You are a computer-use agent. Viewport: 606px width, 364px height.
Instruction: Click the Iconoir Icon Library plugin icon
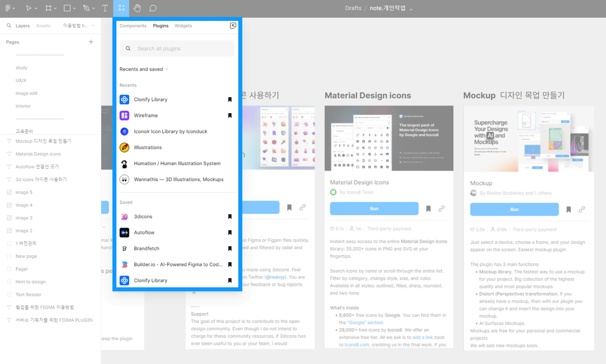pos(124,131)
